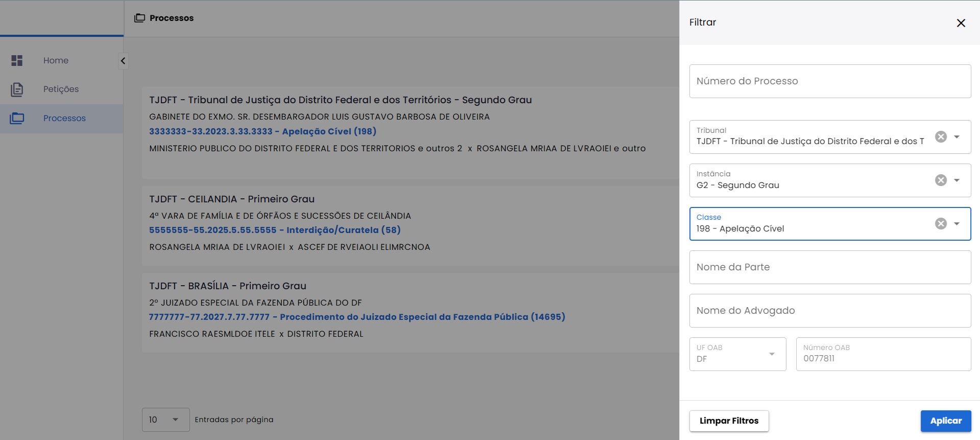Select the Processos menu item
Image resolution: width=980 pixels, height=440 pixels.
[x=61, y=119]
